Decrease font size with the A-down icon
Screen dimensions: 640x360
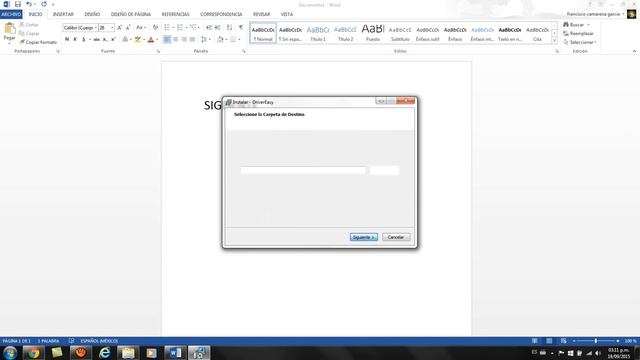128,28
